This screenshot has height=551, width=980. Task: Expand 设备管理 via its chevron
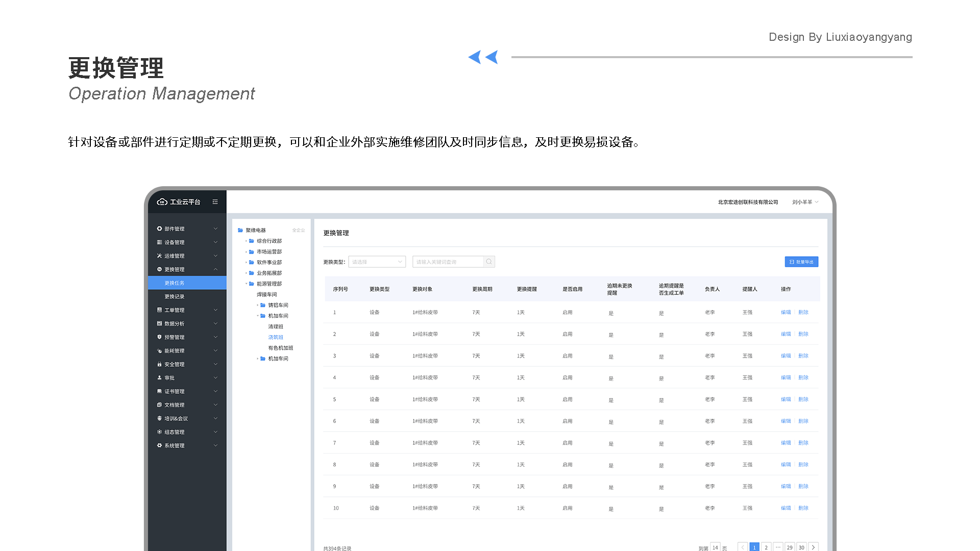tap(215, 242)
